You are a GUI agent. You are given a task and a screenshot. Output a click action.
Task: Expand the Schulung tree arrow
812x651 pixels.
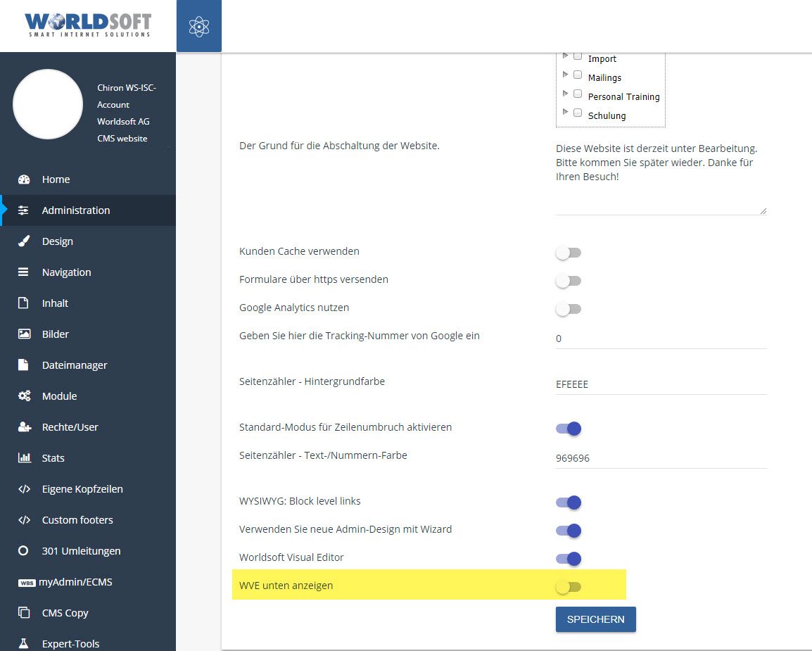click(565, 112)
